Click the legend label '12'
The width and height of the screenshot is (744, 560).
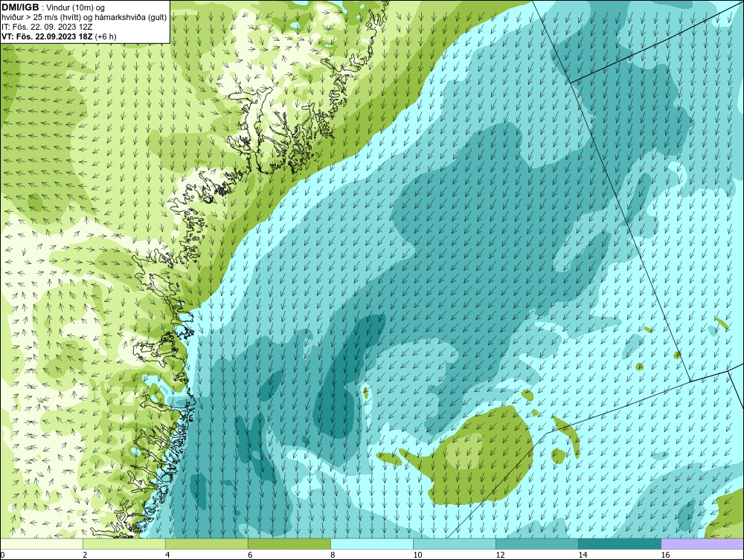500,555
